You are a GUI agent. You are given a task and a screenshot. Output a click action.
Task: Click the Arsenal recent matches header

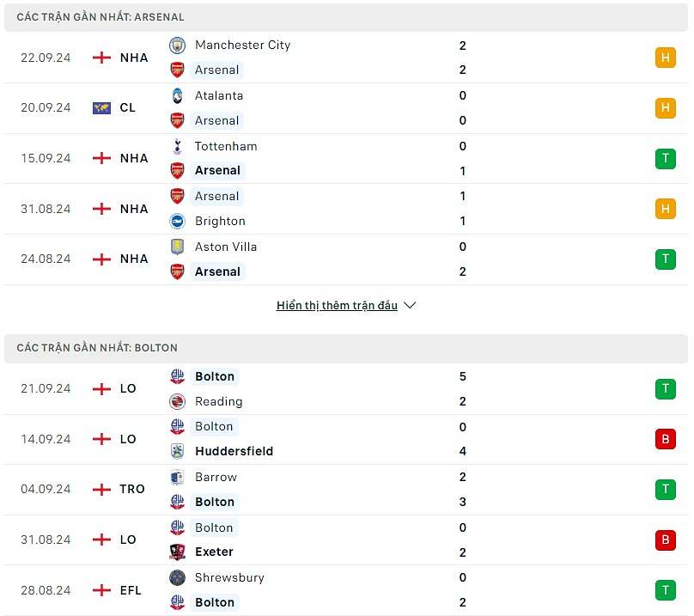pos(100,17)
